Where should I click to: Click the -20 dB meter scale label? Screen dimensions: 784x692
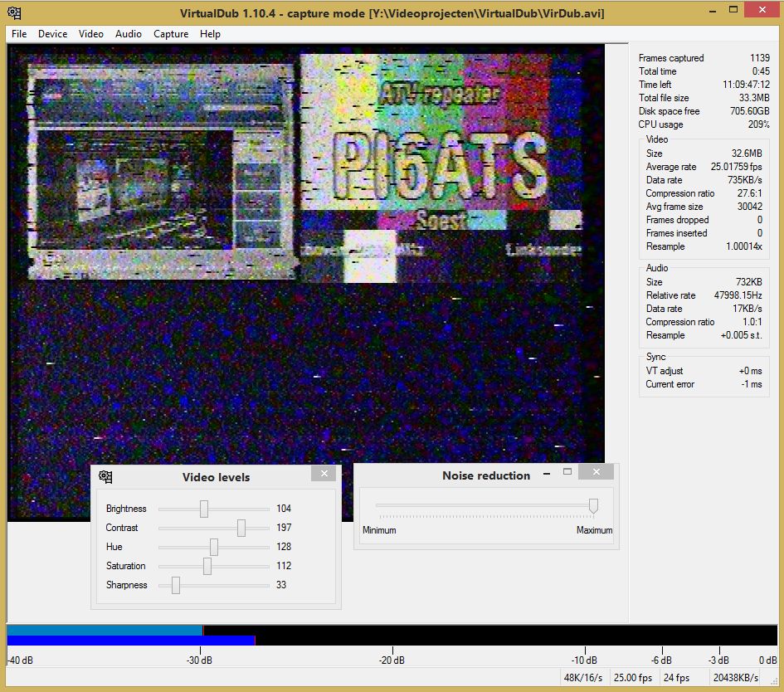[x=392, y=660]
